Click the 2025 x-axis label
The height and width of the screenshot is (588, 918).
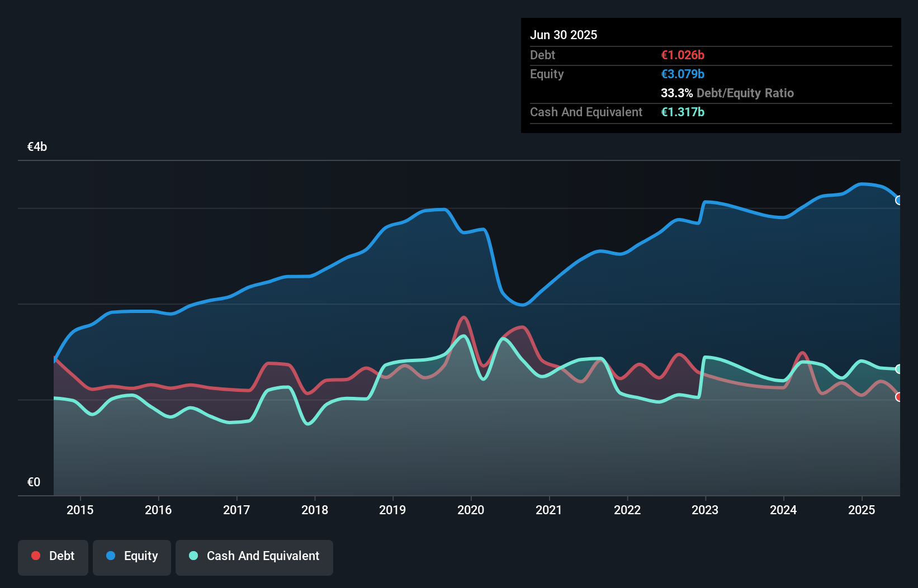[x=862, y=510]
